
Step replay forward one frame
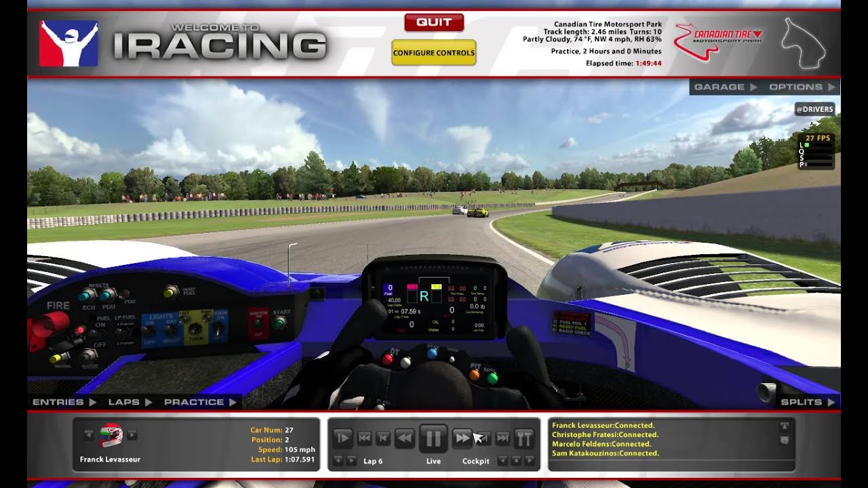click(484, 439)
